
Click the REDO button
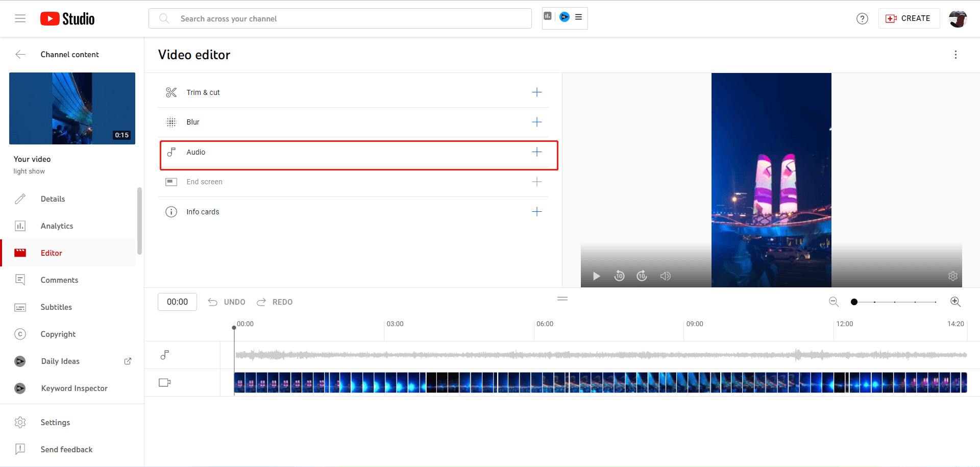[275, 302]
